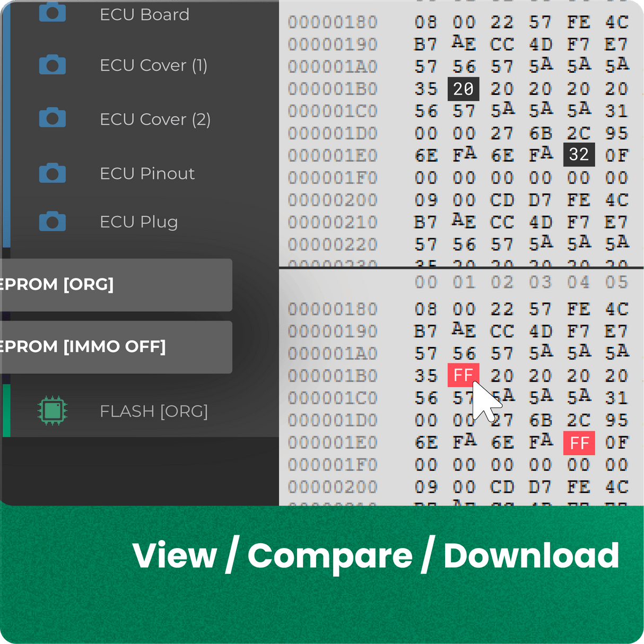Select byte CD at offset 00000200 top pane
This screenshot has height=644, width=644.
[502, 201]
